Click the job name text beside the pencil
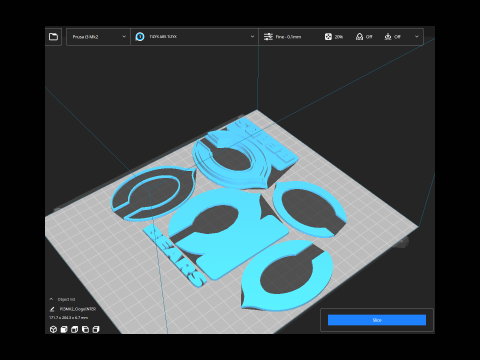 [78, 309]
